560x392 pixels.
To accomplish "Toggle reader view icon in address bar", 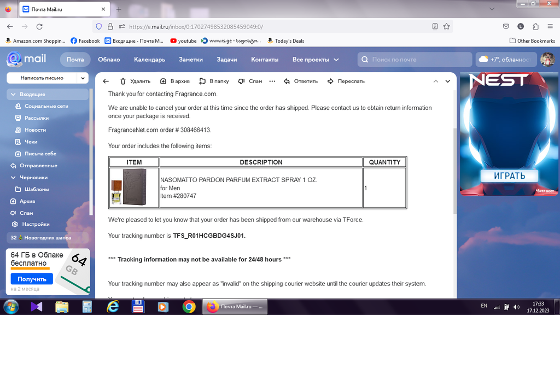I will tap(435, 26).
